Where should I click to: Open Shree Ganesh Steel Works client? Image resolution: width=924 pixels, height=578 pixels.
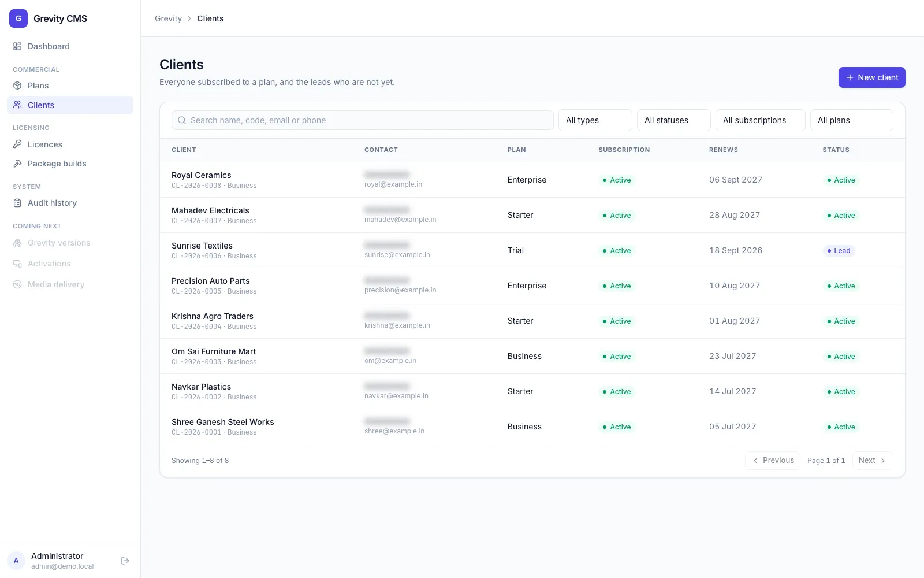(223, 422)
